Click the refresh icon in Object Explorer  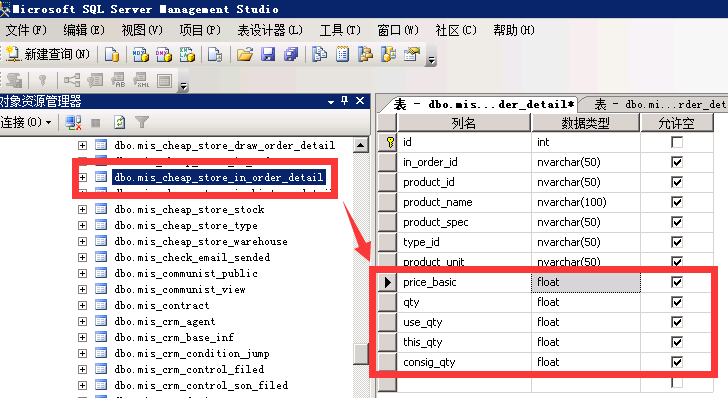click(x=120, y=123)
